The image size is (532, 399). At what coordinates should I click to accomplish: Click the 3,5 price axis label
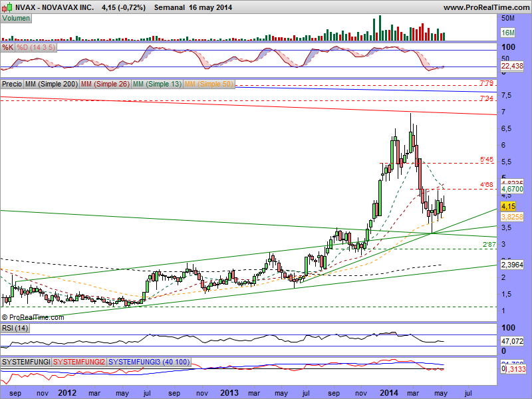point(506,227)
